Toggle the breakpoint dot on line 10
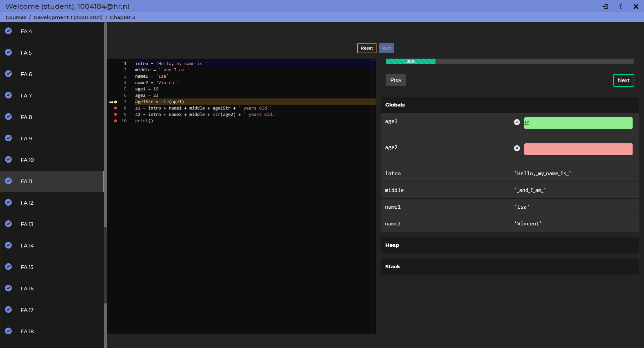This screenshot has height=348, width=644. pos(116,121)
